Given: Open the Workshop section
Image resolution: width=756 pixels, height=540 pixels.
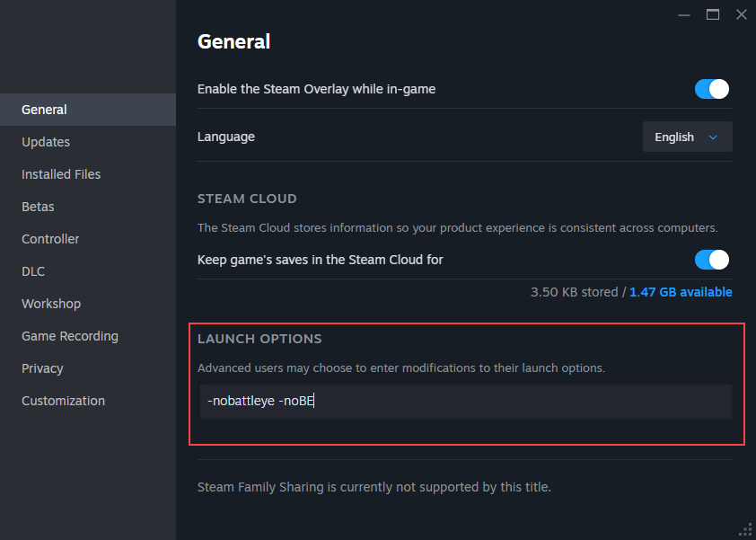Looking at the screenshot, I should pos(51,304).
